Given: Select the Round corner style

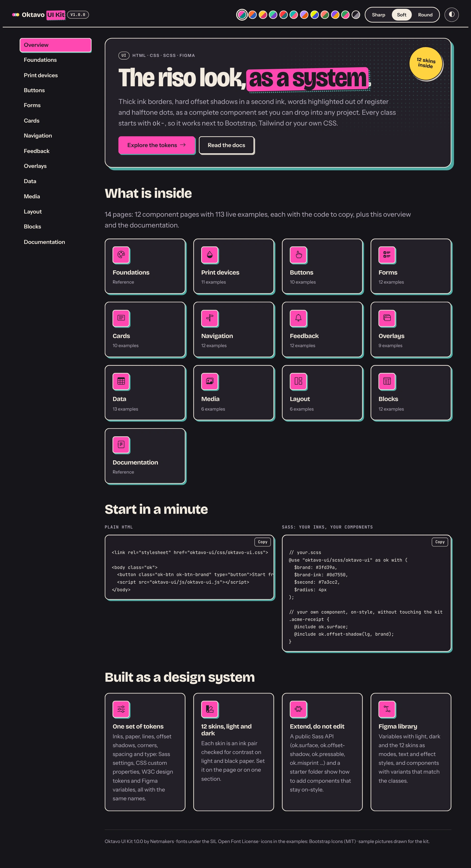Looking at the screenshot, I should pos(425,15).
